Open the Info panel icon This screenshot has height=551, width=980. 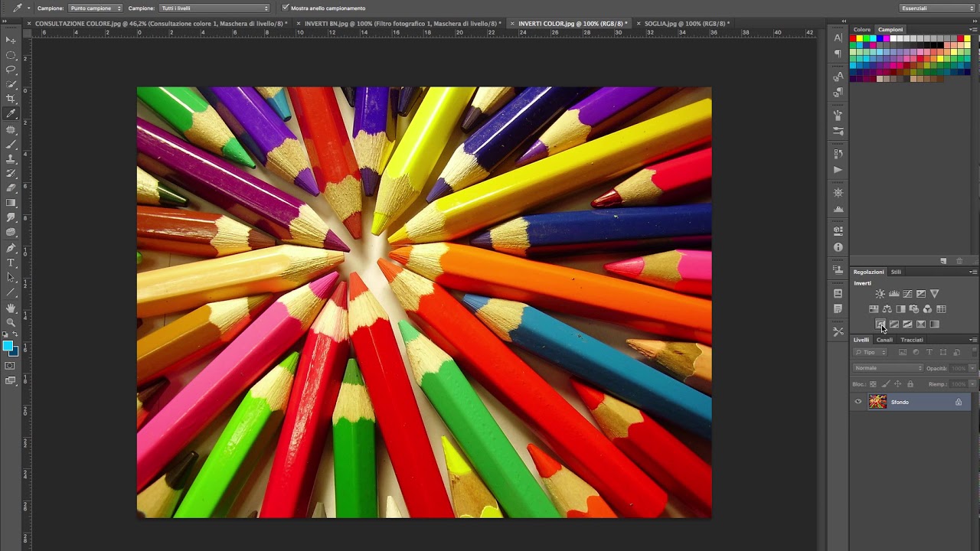[838, 247]
